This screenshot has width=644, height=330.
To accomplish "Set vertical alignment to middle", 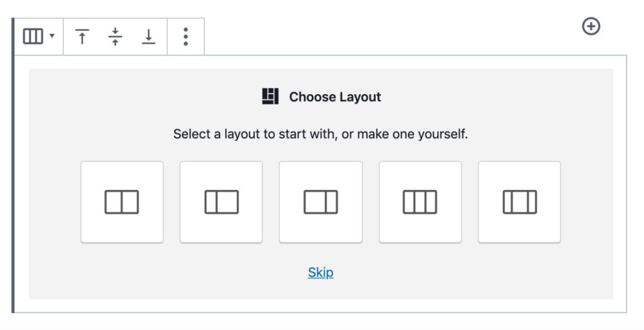I will 116,36.
